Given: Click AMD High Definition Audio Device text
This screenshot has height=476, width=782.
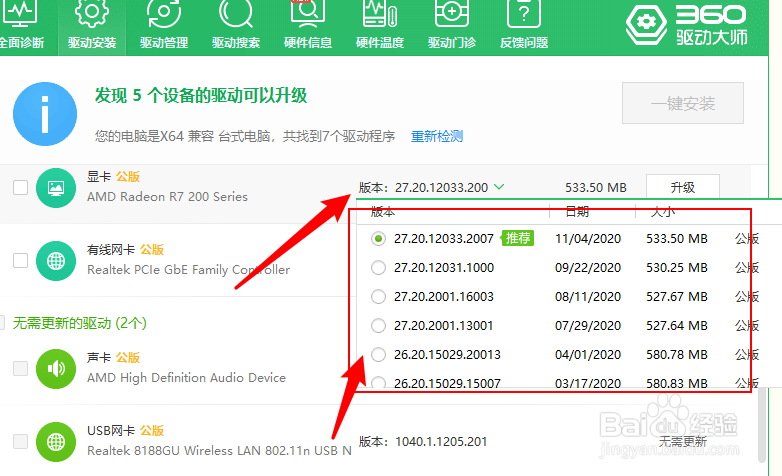Looking at the screenshot, I should point(186,378).
